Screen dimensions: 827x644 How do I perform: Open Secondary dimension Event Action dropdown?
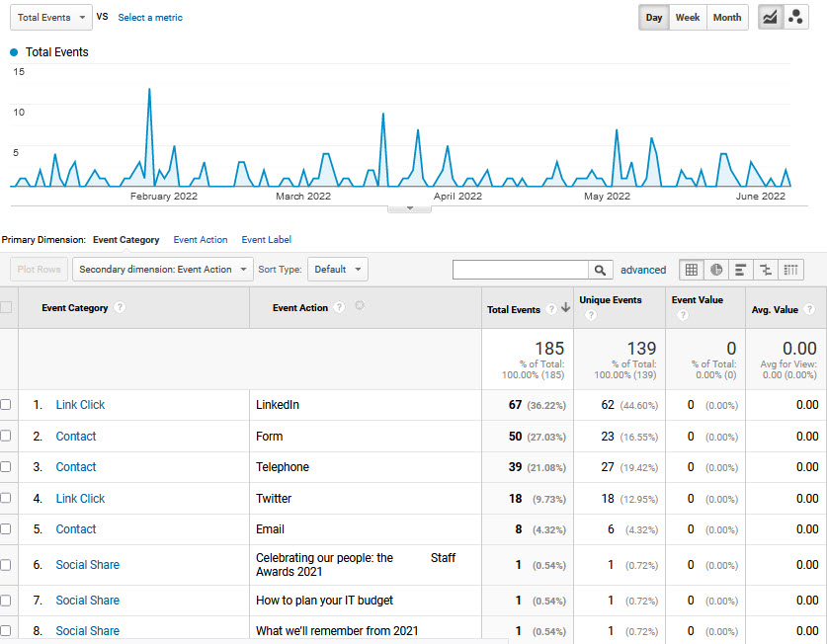pos(162,270)
